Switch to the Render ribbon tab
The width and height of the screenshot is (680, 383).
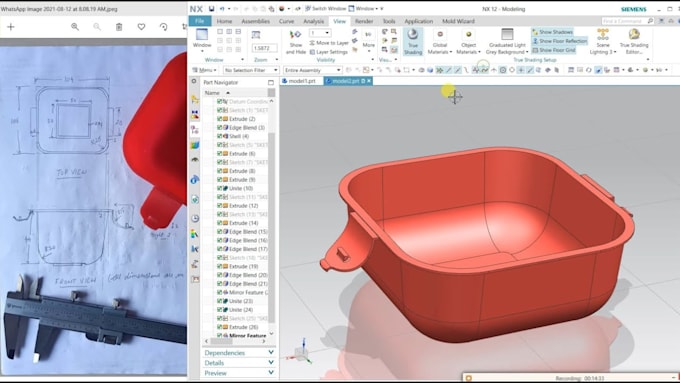pos(364,21)
